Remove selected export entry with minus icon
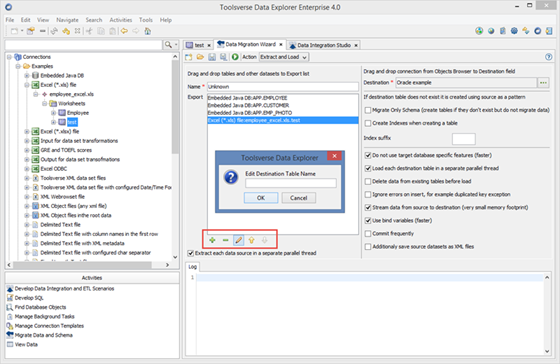This screenshot has height=364, width=560. [225, 240]
